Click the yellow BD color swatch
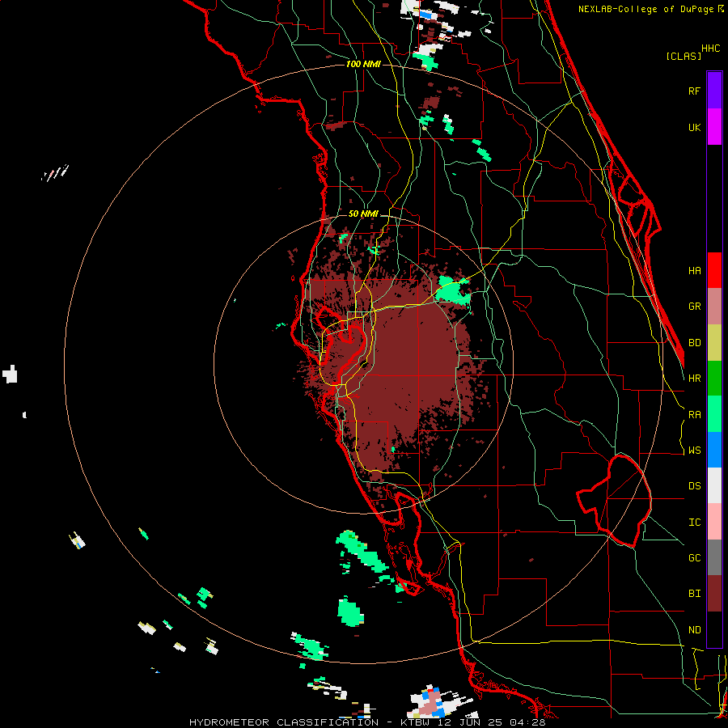 (714, 343)
